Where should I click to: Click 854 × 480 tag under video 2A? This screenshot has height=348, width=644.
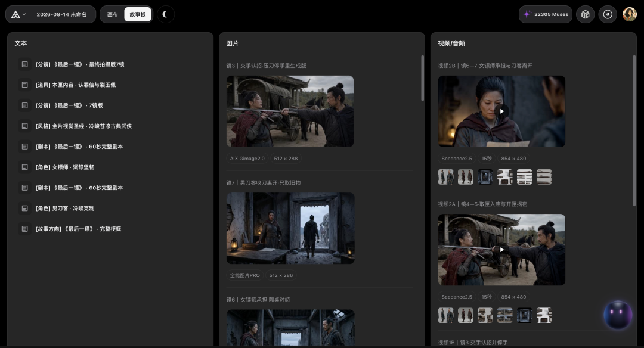coord(513,297)
